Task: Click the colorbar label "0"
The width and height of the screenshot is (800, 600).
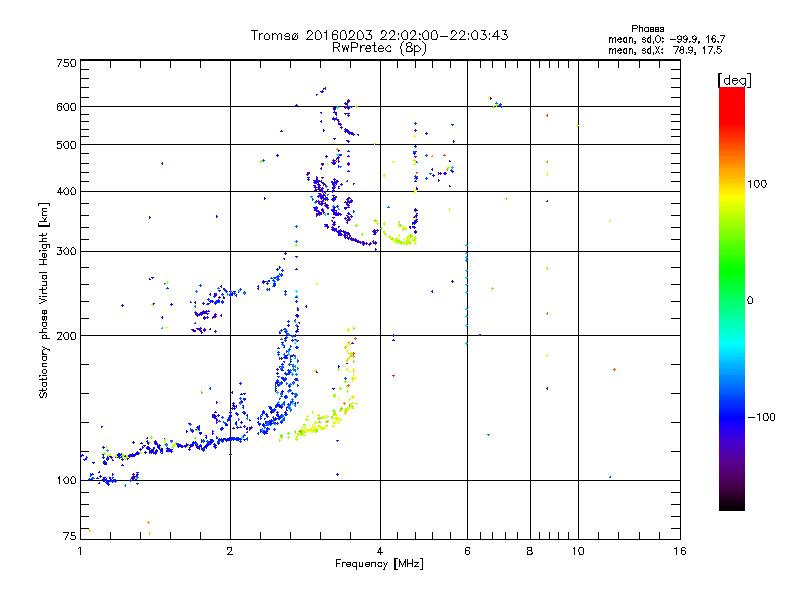Action: (750, 301)
